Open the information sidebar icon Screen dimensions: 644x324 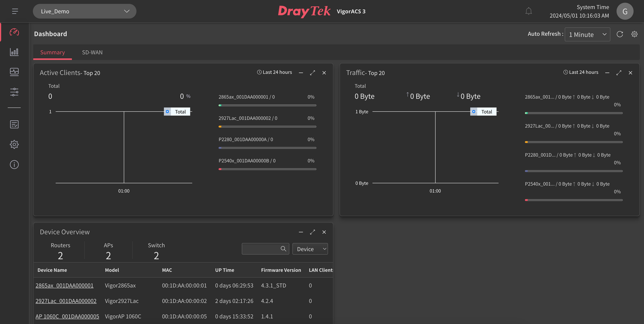point(14,165)
